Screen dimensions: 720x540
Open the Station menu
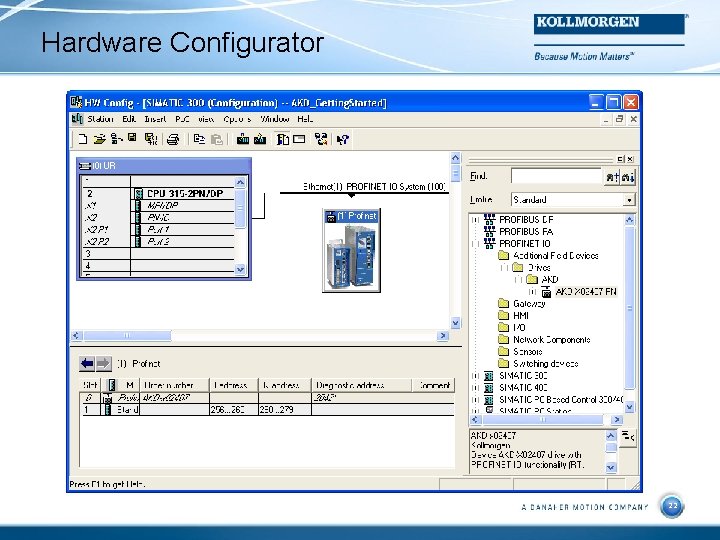[100, 119]
